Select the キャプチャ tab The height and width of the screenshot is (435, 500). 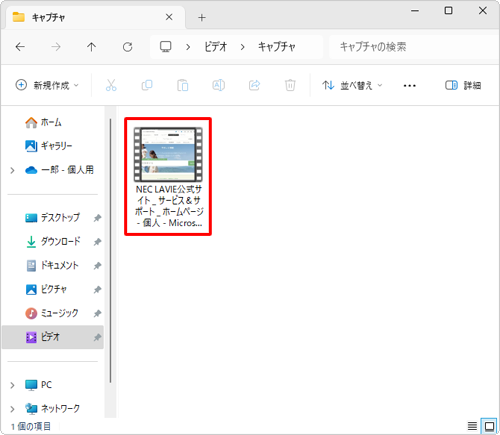(95, 17)
